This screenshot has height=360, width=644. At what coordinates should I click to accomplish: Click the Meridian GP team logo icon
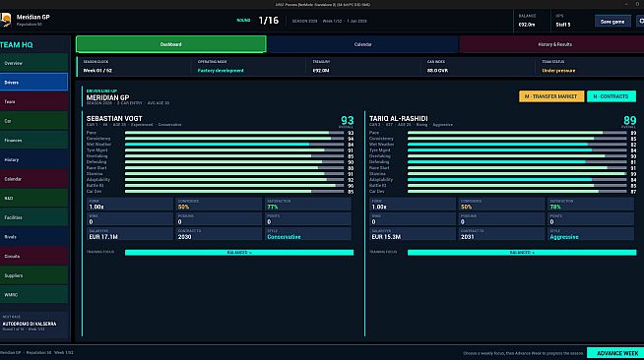coord(5,20)
